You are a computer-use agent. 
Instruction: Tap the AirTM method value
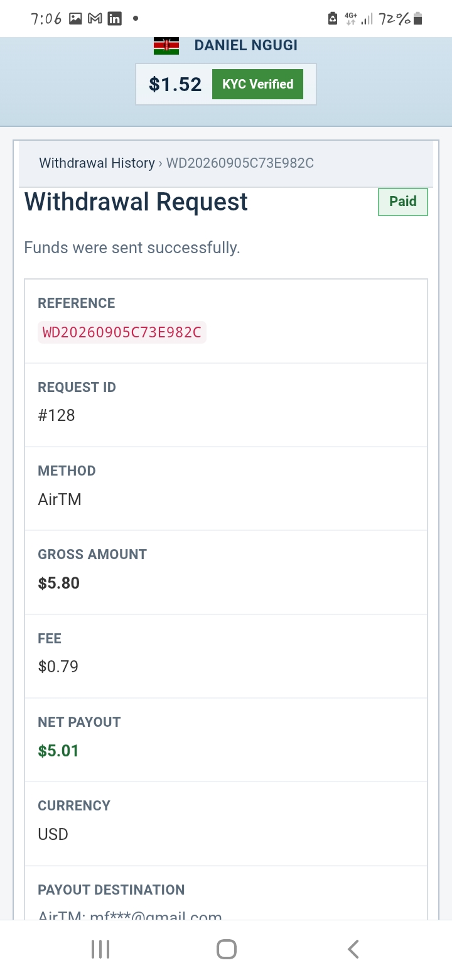coord(60,499)
